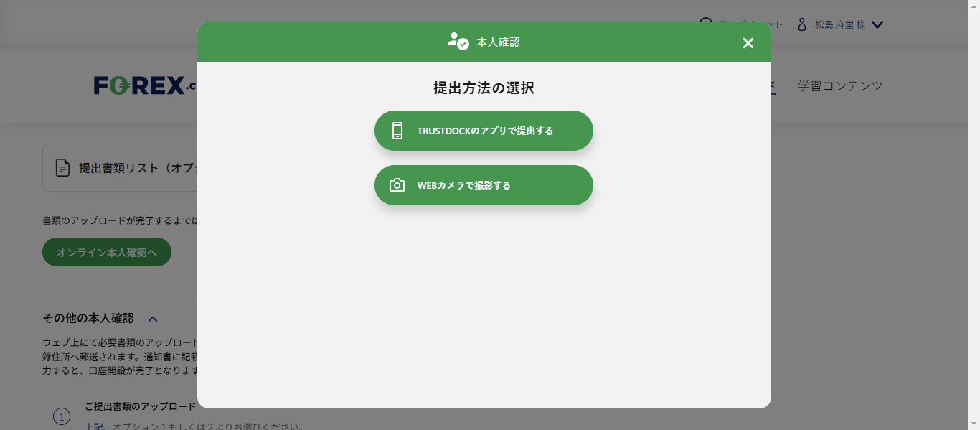Choose WEBカメラで撮影する
This screenshot has height=430, width=980.
pos(484,184)
